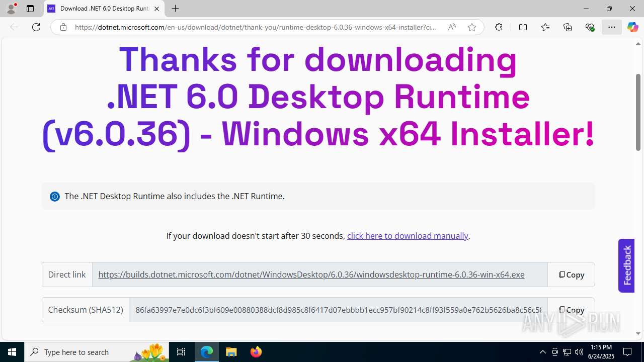Toggle split screen icon

523,27
